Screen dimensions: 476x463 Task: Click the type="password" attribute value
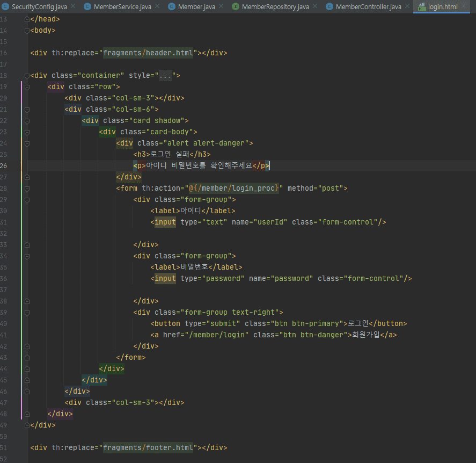tap(223, 279)
